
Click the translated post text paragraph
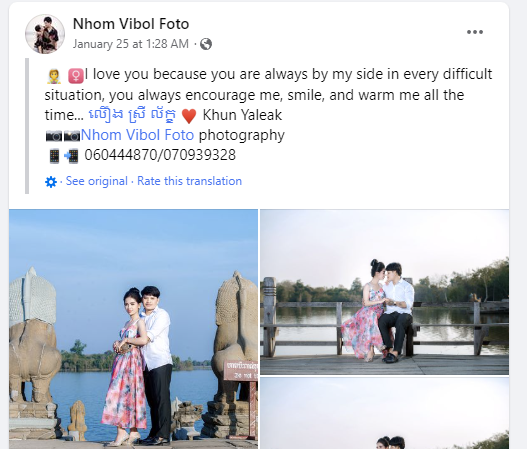(x=268, y=95)
